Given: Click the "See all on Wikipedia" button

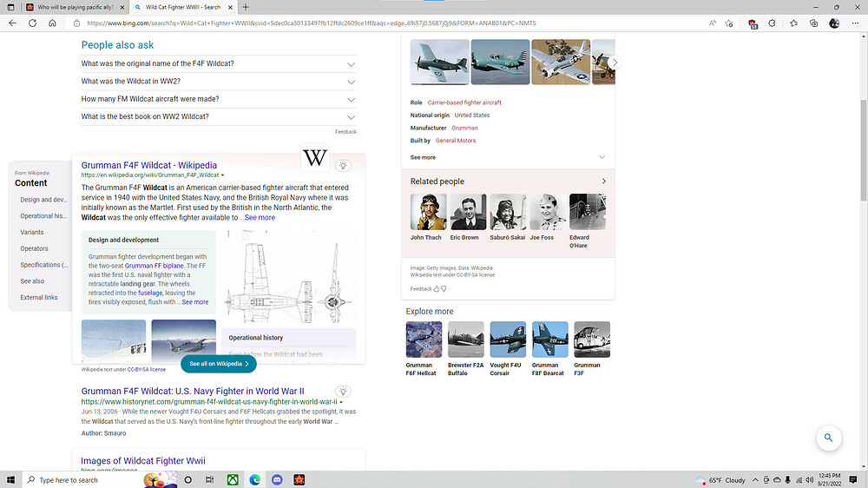Looking at the screenshot, I should pos(218,364).
